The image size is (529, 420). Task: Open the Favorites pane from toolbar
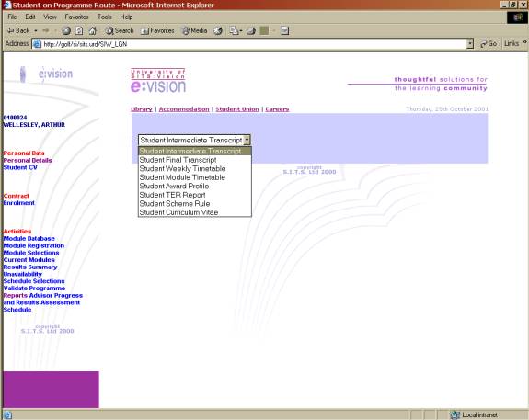(x=157, y=30)
